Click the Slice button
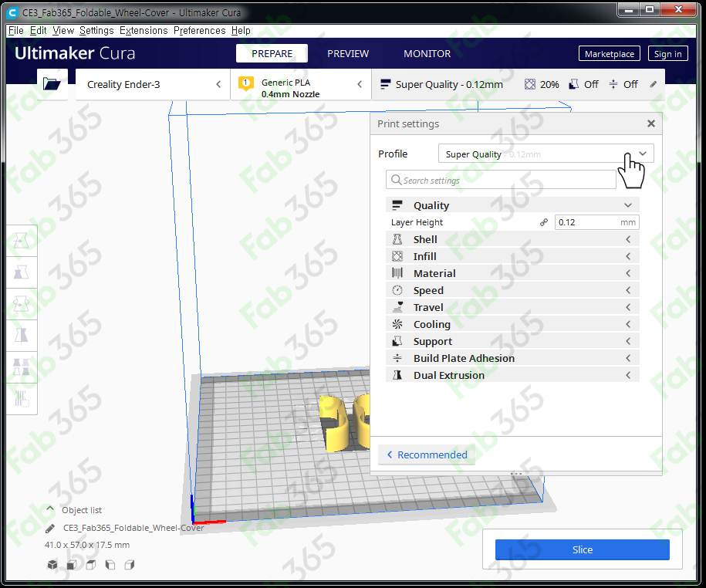 [x=583, y=549]
